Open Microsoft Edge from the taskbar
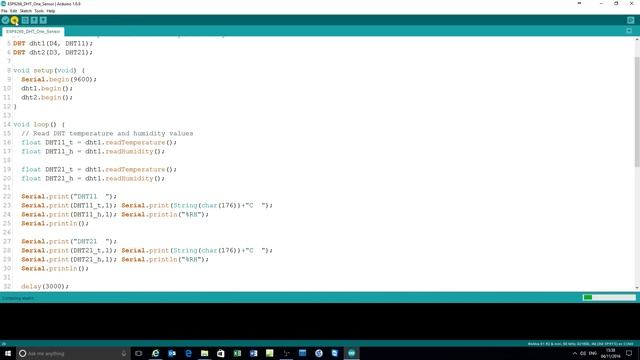This screenshot has width=640, height=360. [188, 353]
